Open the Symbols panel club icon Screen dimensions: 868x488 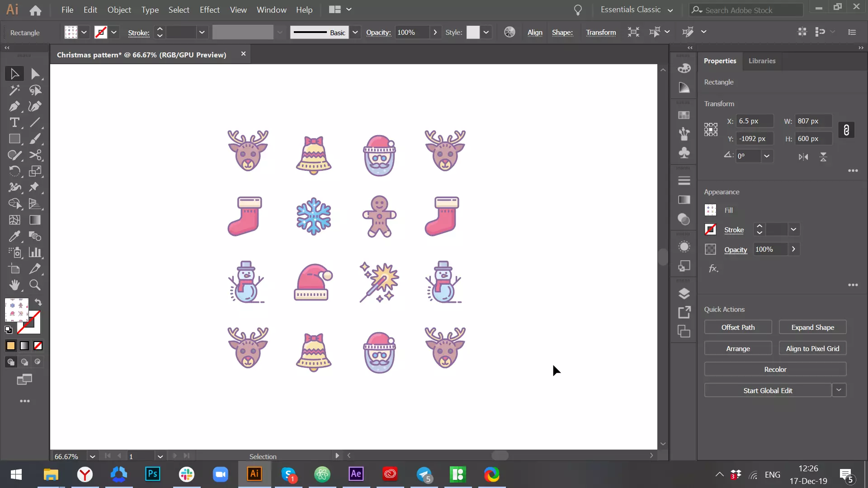684,153
